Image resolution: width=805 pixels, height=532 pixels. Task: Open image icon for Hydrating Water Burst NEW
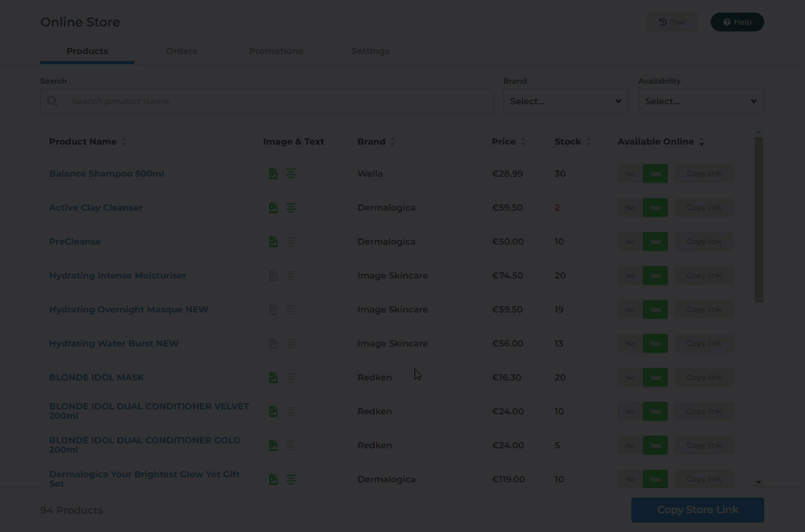coord(273,343)
